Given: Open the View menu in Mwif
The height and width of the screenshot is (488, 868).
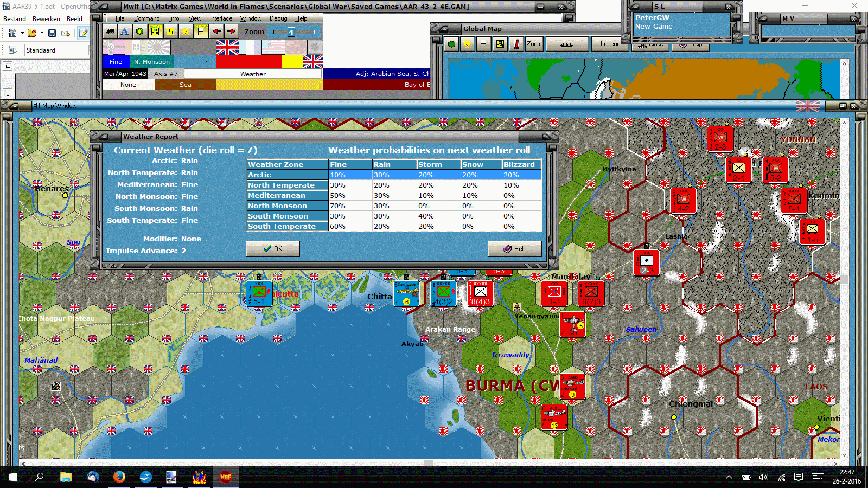Looking at the screenshot, I should tap(195, 18).
